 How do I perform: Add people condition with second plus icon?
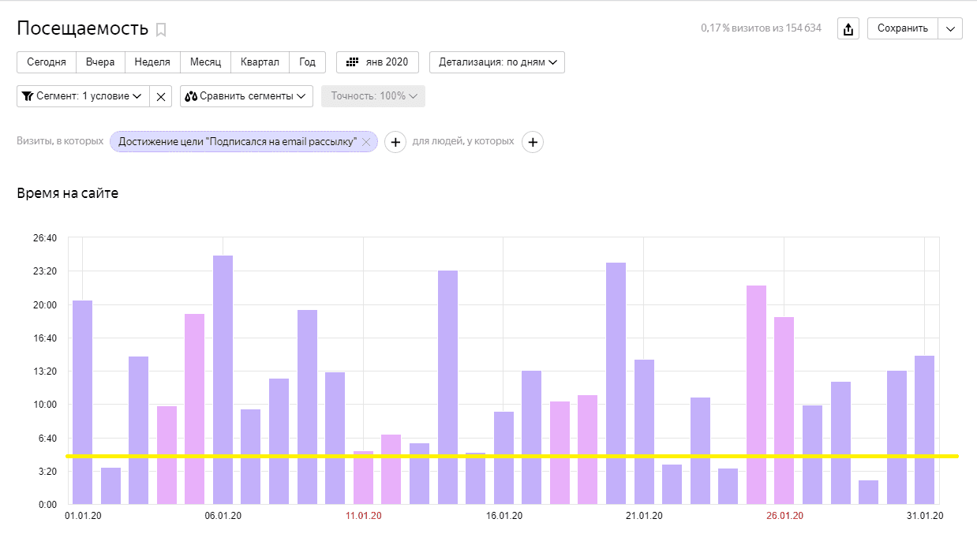click(533, 142)
